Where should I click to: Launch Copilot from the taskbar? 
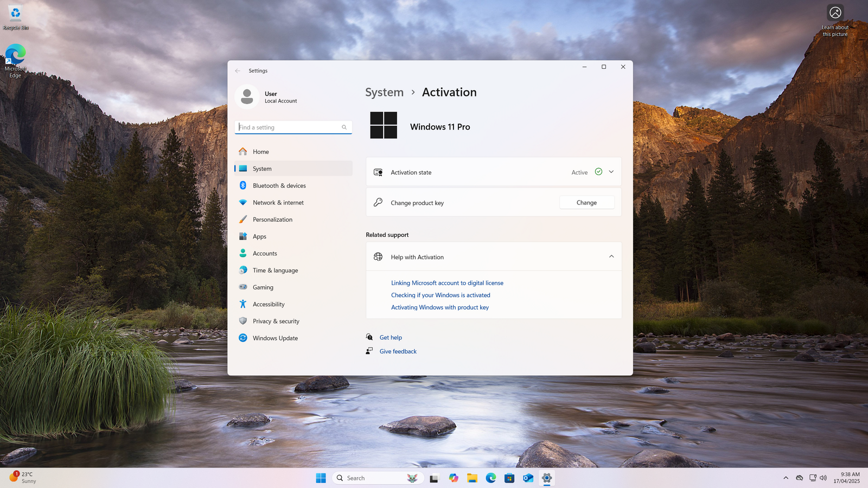point(454,478)
